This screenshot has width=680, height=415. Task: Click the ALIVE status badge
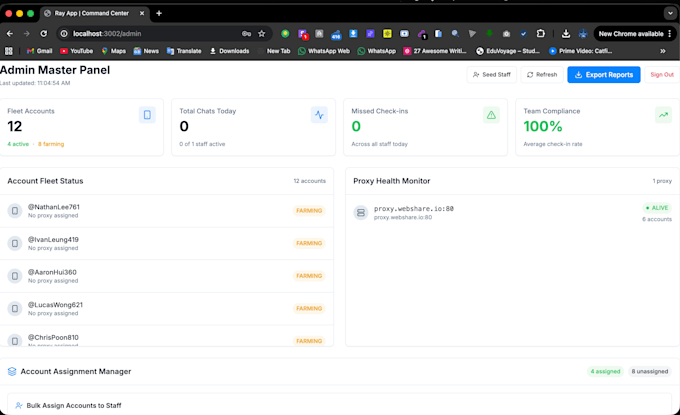[x=657, y=208]
